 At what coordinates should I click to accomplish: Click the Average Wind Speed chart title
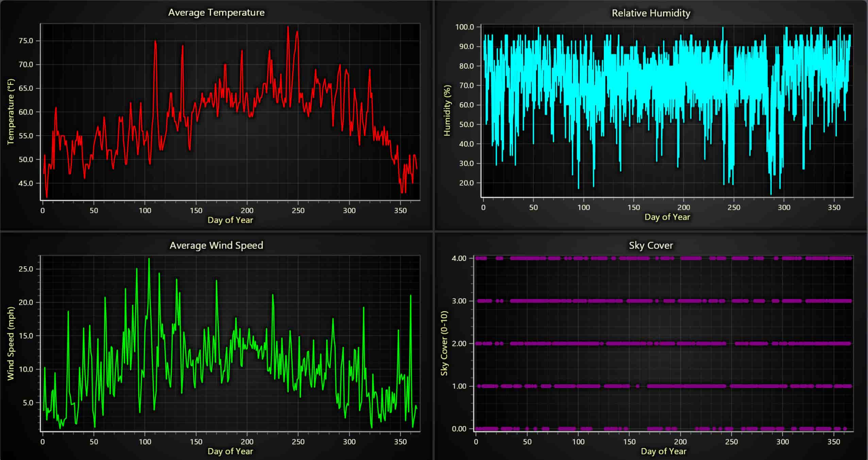point(216,245)
